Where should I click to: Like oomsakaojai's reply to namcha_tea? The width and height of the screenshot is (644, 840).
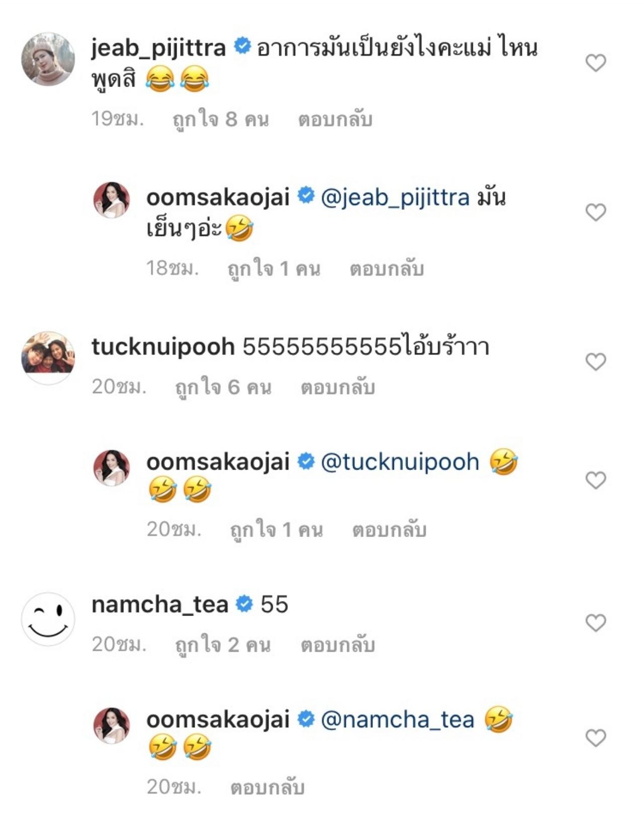(x=596, y=738)
